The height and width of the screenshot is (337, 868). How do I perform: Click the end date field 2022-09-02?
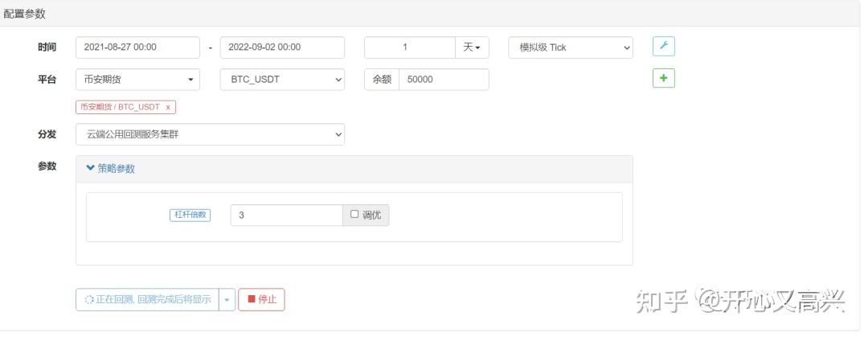282,47
